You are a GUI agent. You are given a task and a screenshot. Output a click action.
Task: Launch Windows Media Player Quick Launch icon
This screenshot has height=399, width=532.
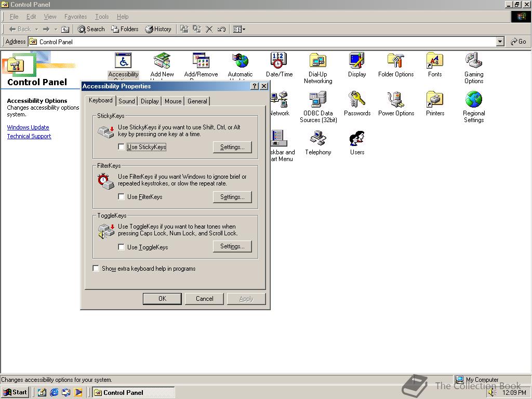78,392
